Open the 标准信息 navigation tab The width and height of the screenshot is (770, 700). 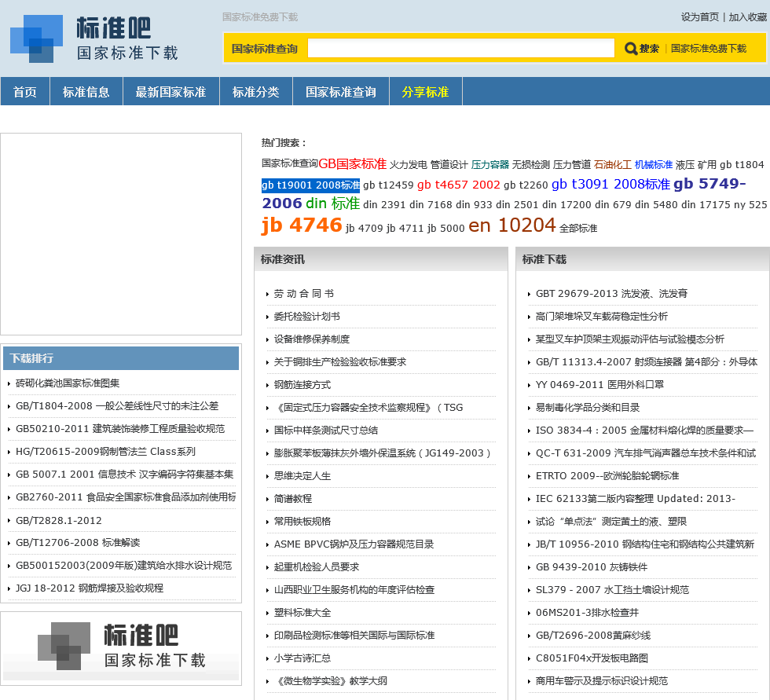click(86, 92)
